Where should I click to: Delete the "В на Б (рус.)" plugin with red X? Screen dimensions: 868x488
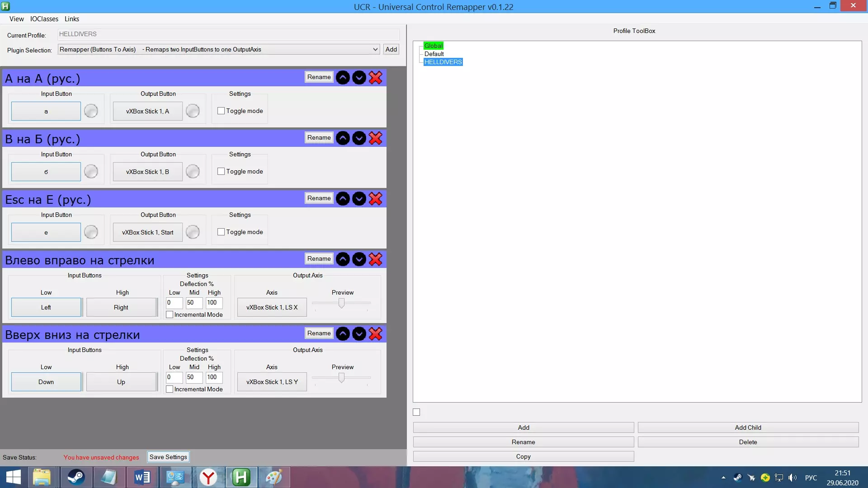pyautogui.click(x=375, y=138)
